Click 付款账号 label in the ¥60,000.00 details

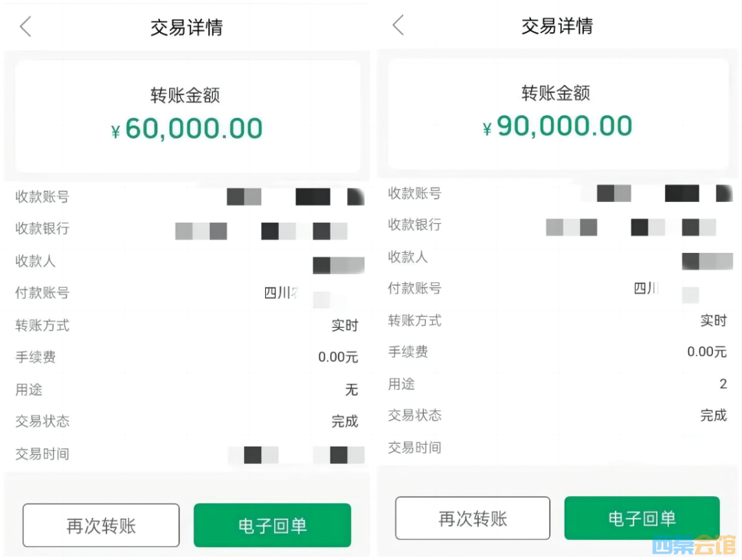[x=43, y=293]
